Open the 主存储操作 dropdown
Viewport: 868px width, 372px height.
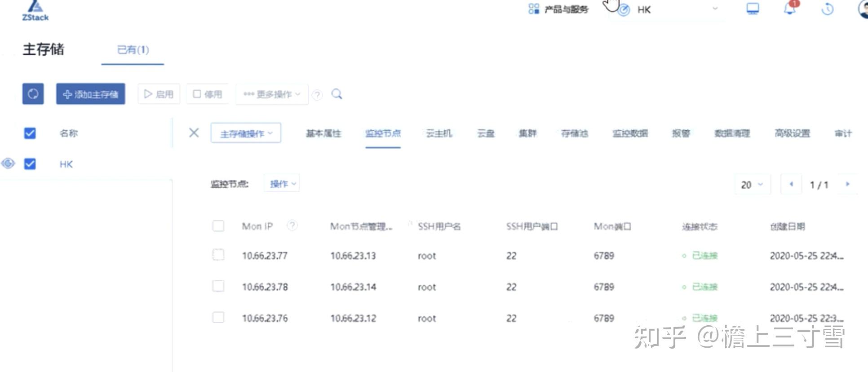click(x=246, y=133)
